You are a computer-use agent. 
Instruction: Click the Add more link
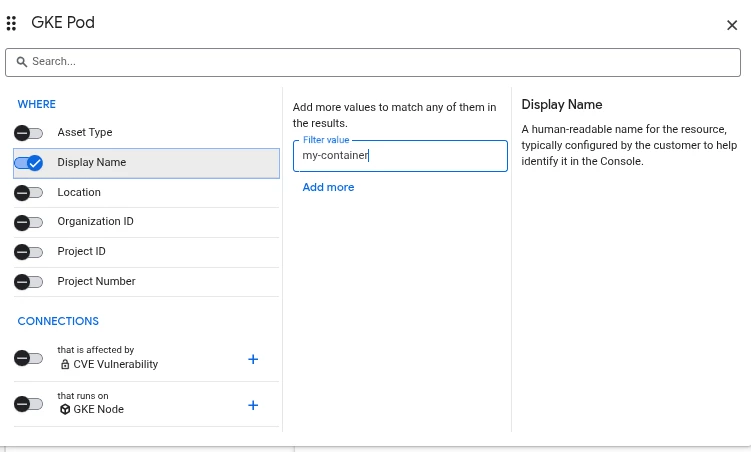(x=328, y=187)
